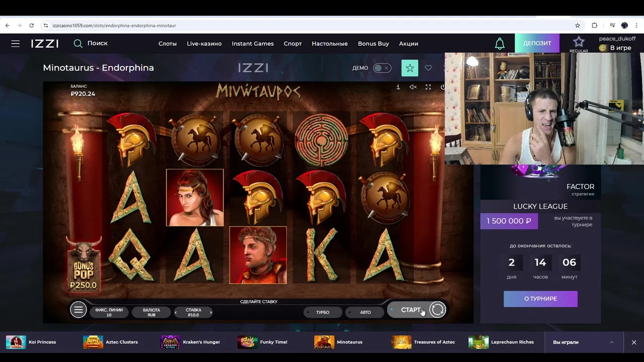
Task: Click the 'Minotaurus - Endorphina' game title
Action: pyautogui.click(x=98, y=68)
